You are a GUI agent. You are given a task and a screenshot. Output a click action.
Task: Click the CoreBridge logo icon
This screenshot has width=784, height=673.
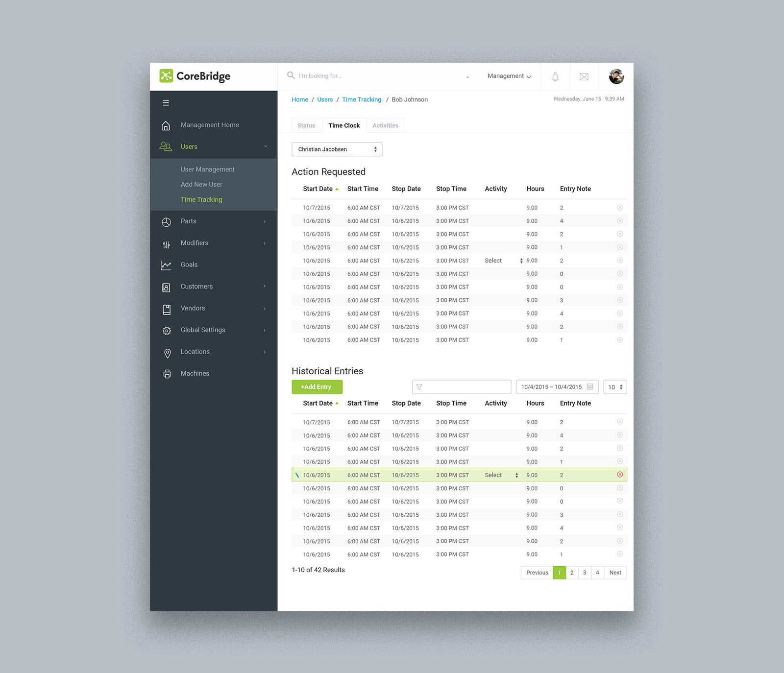point(166,75)
